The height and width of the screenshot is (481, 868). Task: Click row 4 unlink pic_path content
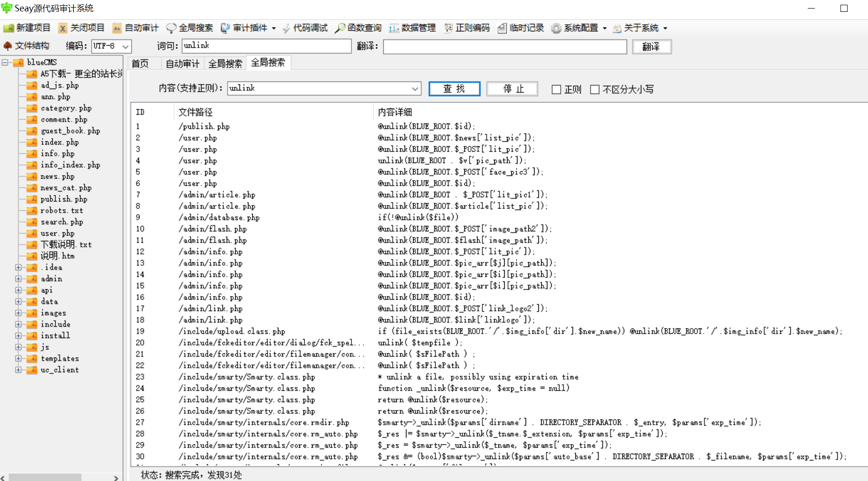pos(452,160)
